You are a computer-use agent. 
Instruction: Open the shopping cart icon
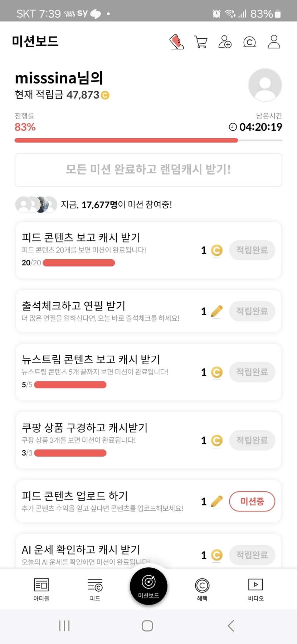(200, 42)
